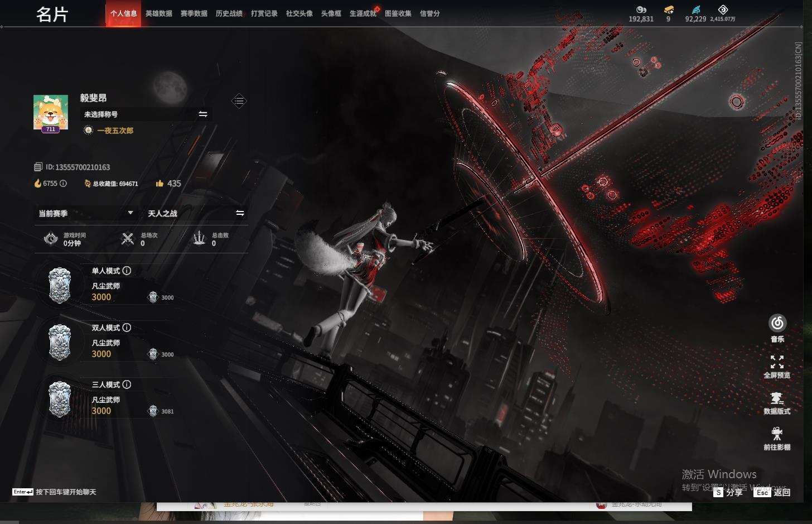Click the thumbs-up likes icon
This screenshot has height=524, width=812.
(x=159, y=183)
